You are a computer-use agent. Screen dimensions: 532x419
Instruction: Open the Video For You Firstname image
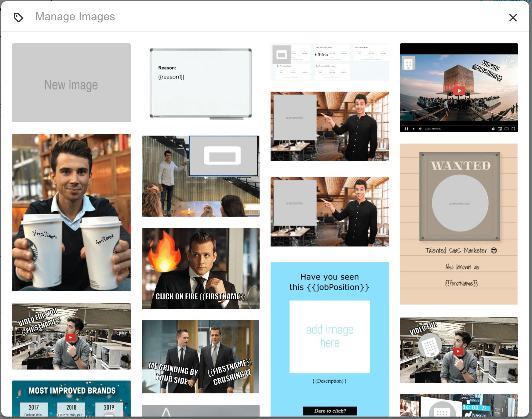click(x=71, y=336)
